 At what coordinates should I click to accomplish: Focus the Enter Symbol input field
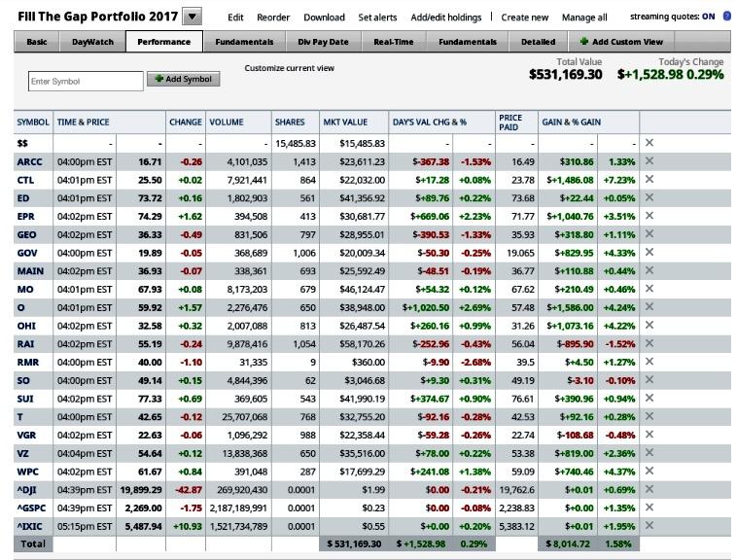click(86, 82)
